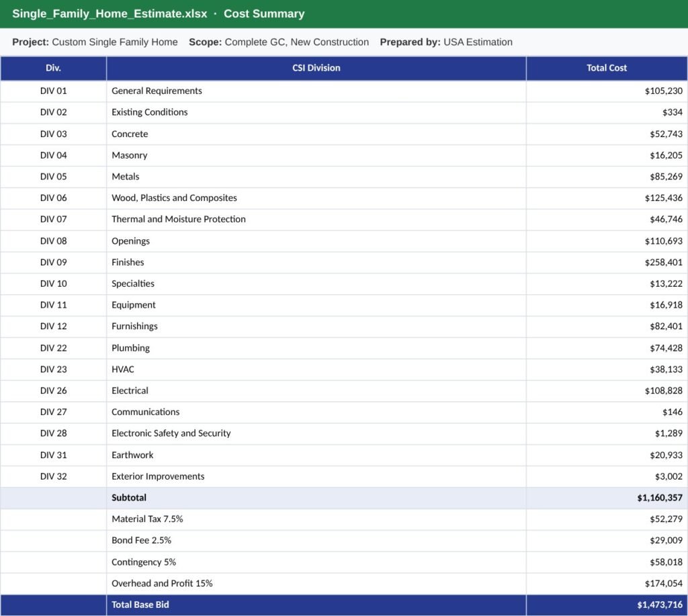This screenshot has height=616, width=688.
Task: Select the $52,279 tax value
Action: [607, 519]
